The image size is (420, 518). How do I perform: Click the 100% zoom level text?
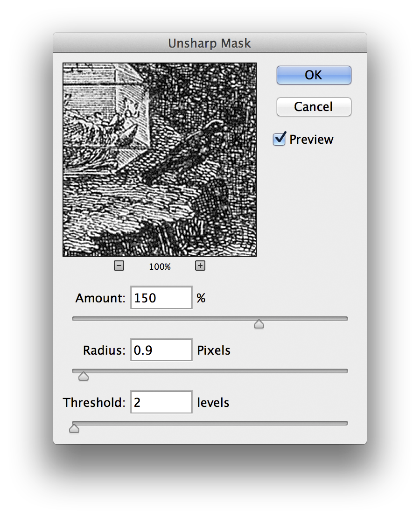pos(160,266)
